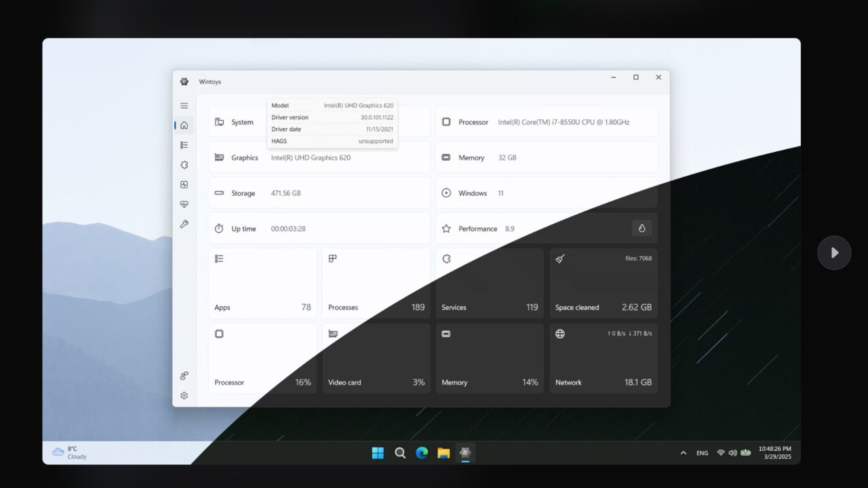This screenshot has height=488, width=868.
Task: Show hidden icons in the system tray
Action: pos(683,453)
